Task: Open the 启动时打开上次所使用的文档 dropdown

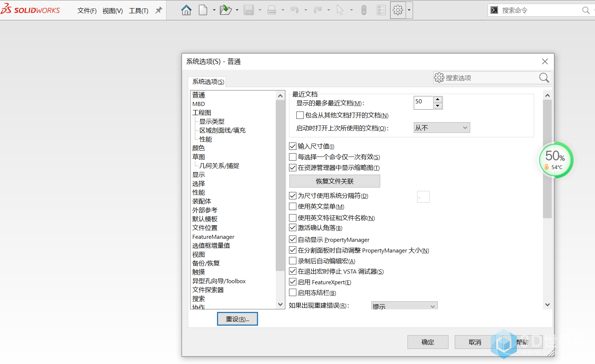Action: (x=442, y=128)
